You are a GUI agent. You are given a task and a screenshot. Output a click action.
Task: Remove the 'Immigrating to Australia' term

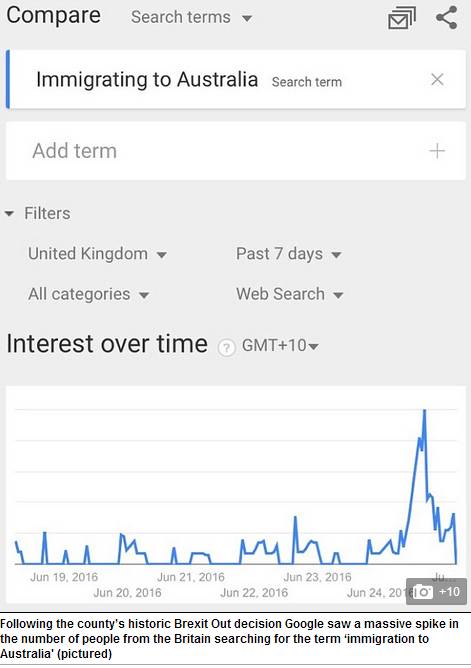[437, 79]
